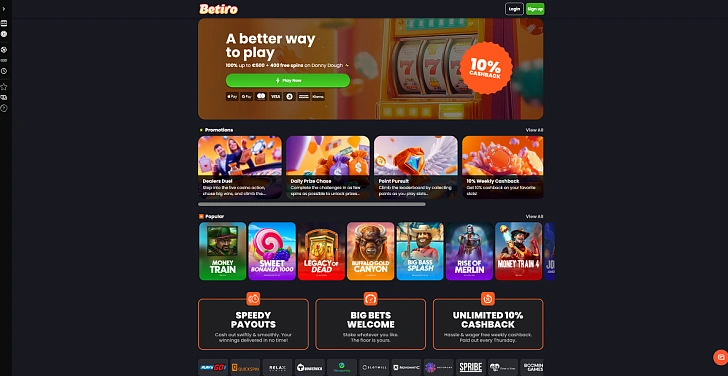728x376 pixels.
Task: Open View All link for Popular games
Action: tap(534, 216)
